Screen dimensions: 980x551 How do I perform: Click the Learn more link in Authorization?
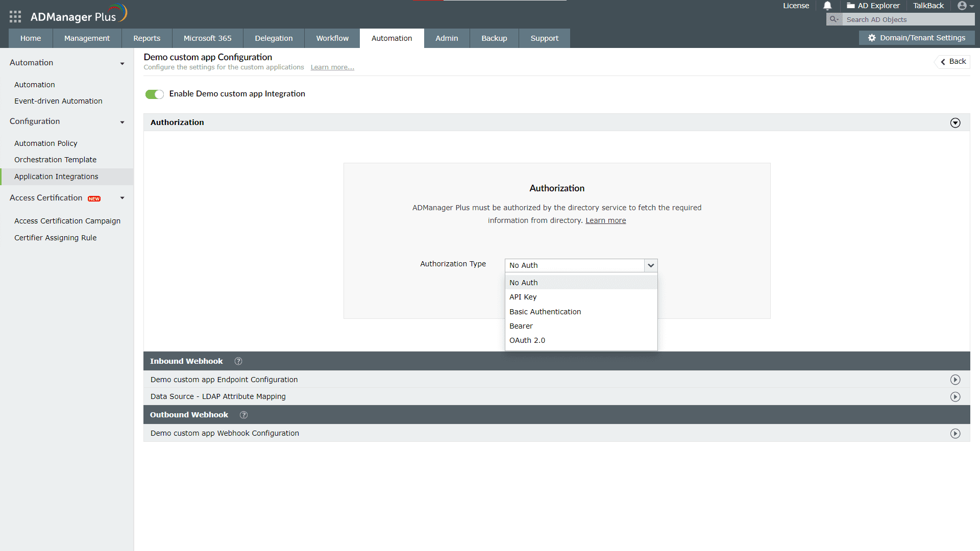pos(605,220)
